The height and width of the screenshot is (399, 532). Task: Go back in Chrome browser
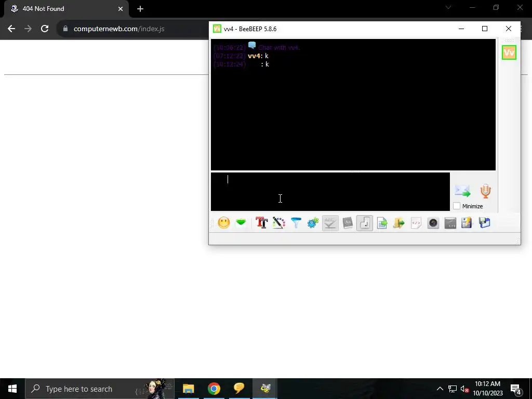11,29
